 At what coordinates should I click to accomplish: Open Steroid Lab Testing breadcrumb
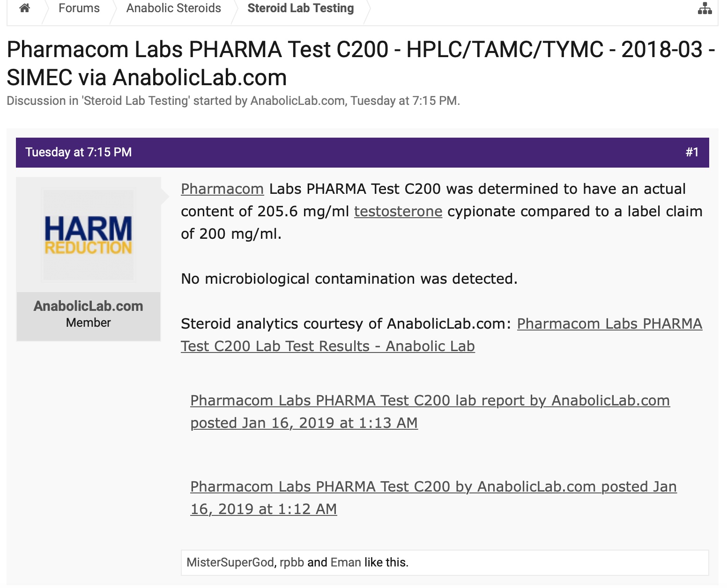[301, 8]
